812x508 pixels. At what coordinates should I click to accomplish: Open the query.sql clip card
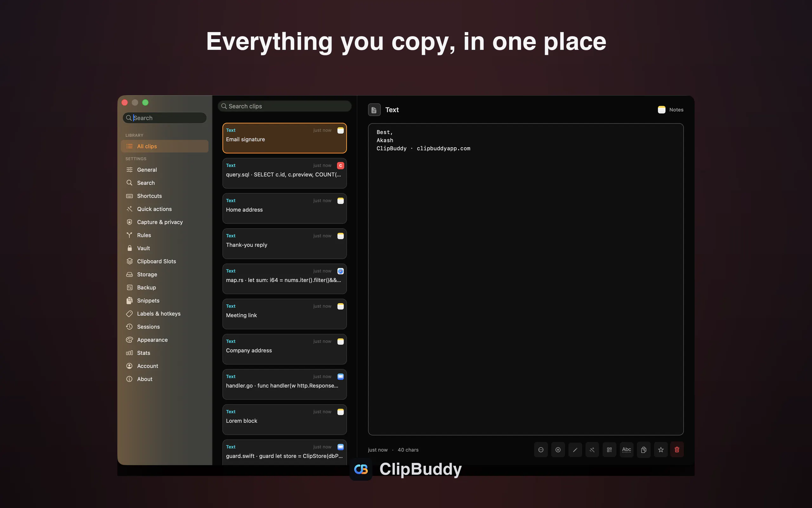pos(285,173)
